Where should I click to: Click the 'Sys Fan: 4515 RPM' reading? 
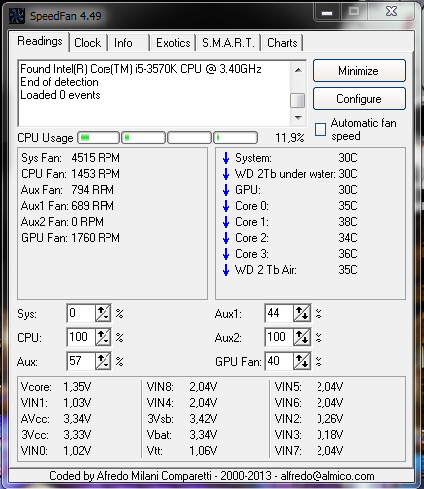click(70, 158)
